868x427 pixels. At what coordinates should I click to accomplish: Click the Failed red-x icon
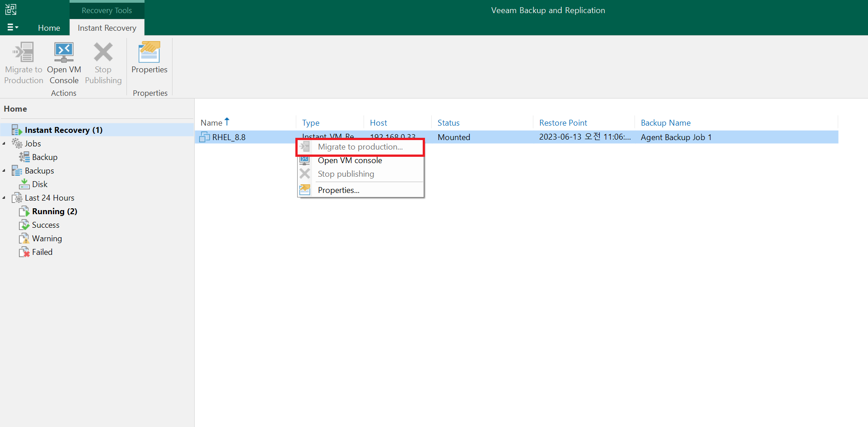point(24,252)
